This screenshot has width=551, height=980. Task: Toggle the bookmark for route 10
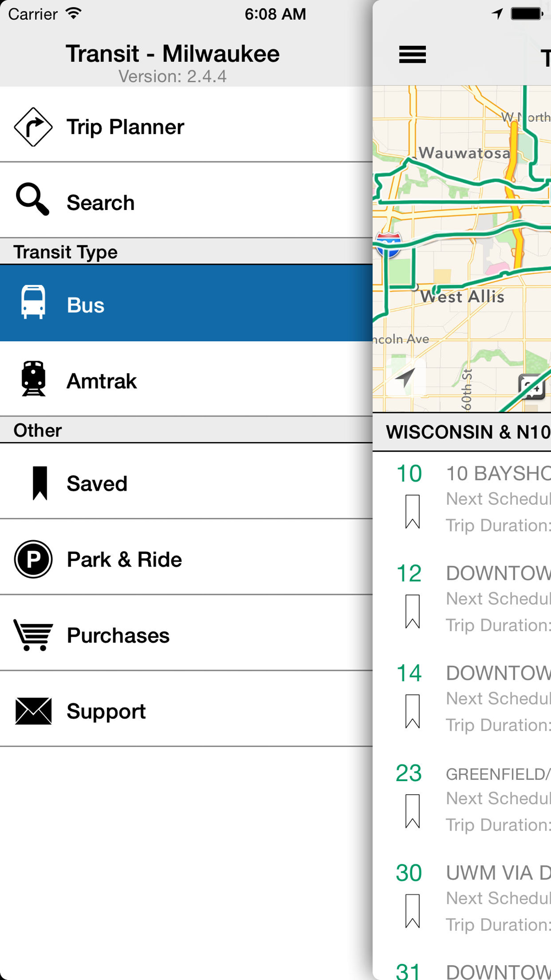click(x=412, y=511)
